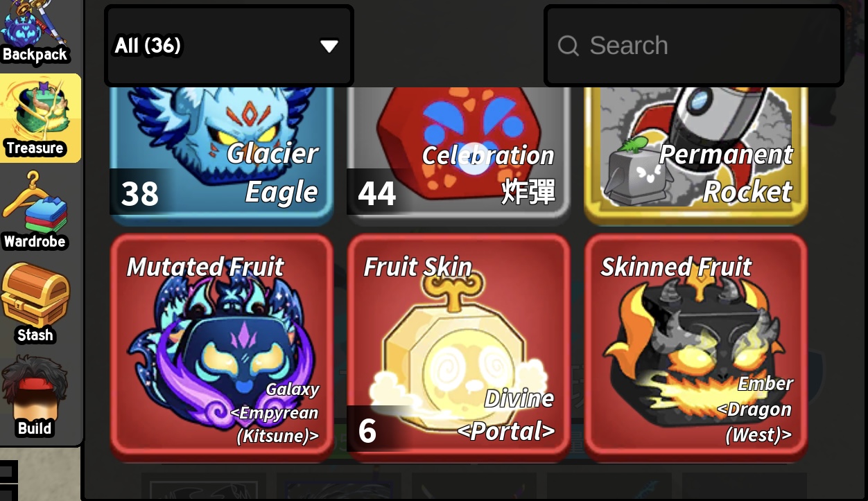Click the search magnifier icon
The width and height of the screenshot is (868, 501).
(568, 46)
